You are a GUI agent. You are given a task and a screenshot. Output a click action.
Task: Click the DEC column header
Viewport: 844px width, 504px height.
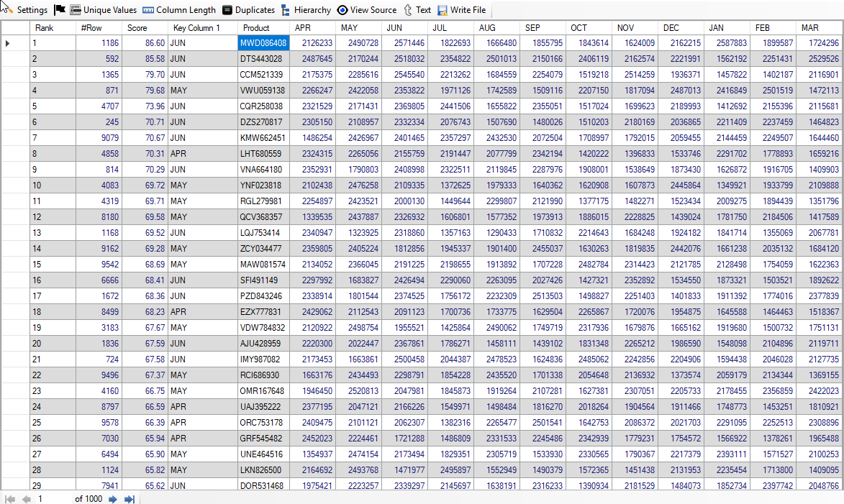click(681, 28)
